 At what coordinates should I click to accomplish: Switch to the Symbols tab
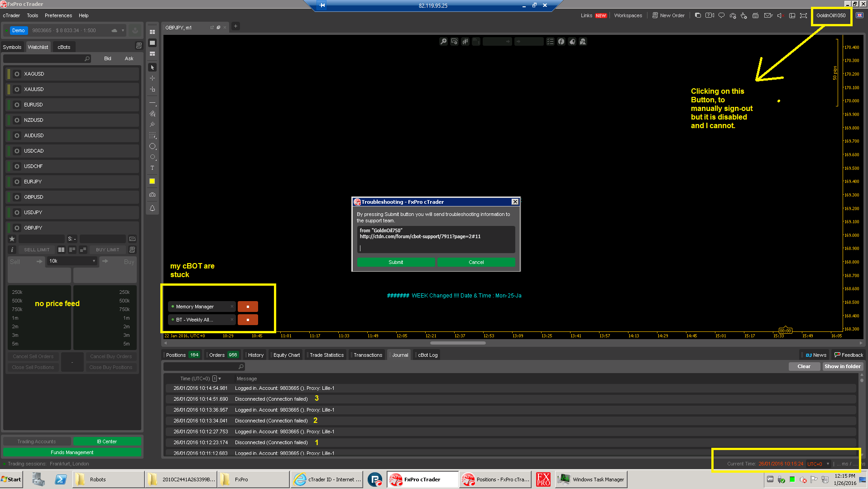pos(12,47)
